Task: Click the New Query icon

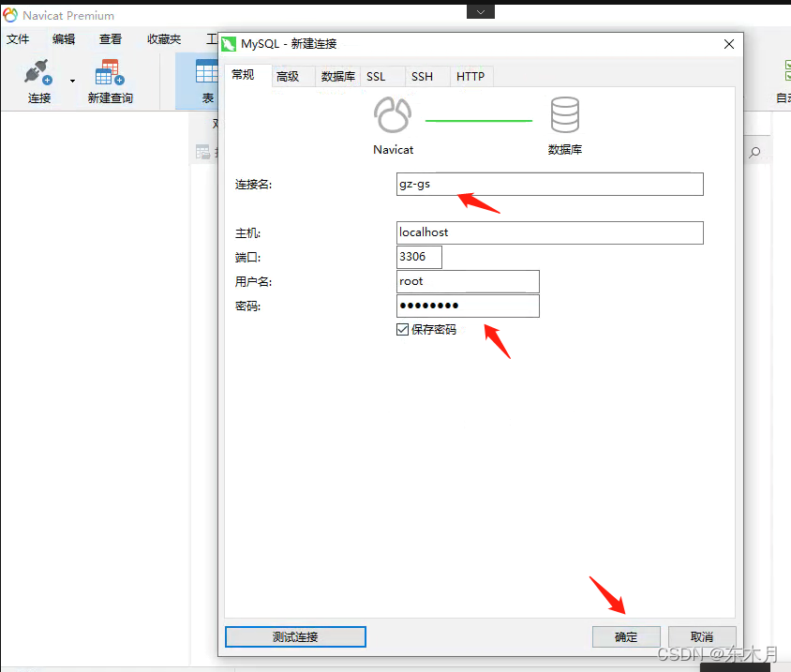Action: 110,72
